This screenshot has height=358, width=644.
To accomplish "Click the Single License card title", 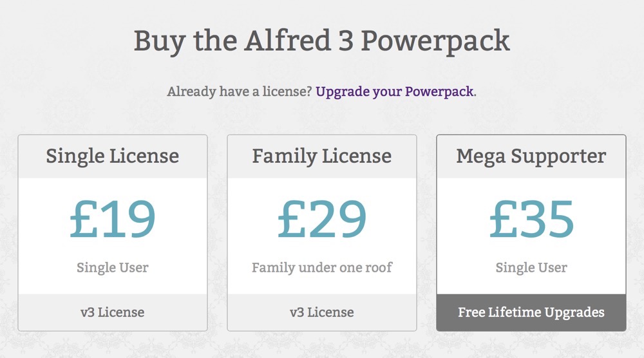I will 113,156.
